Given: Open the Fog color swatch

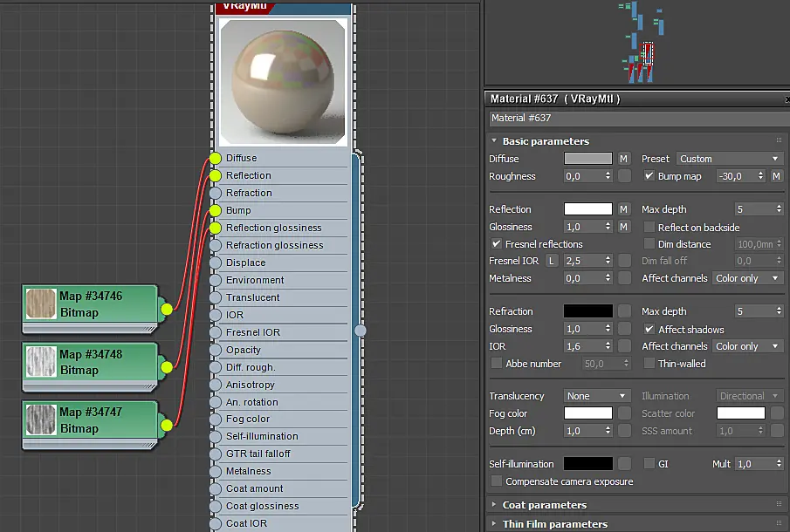Looking at the screenshot, I should (588, 413).
